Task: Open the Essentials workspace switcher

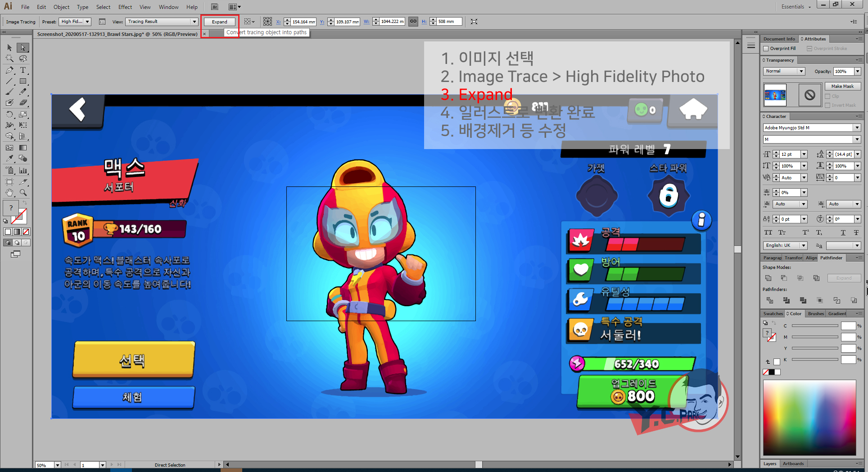Action: (x=796, y=7)
